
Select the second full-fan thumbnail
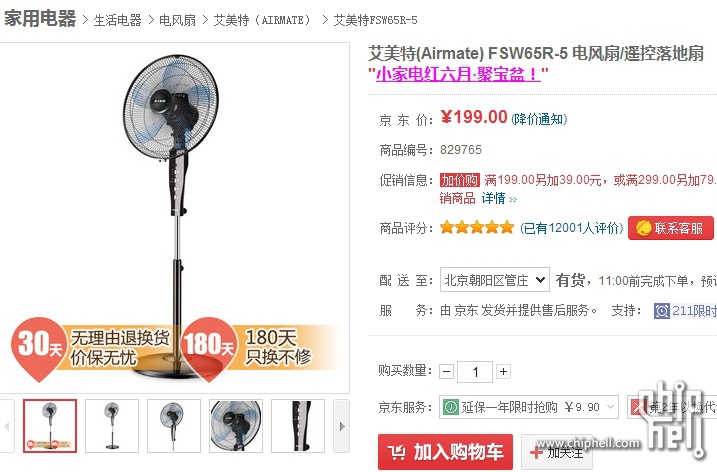coord(112,426)
